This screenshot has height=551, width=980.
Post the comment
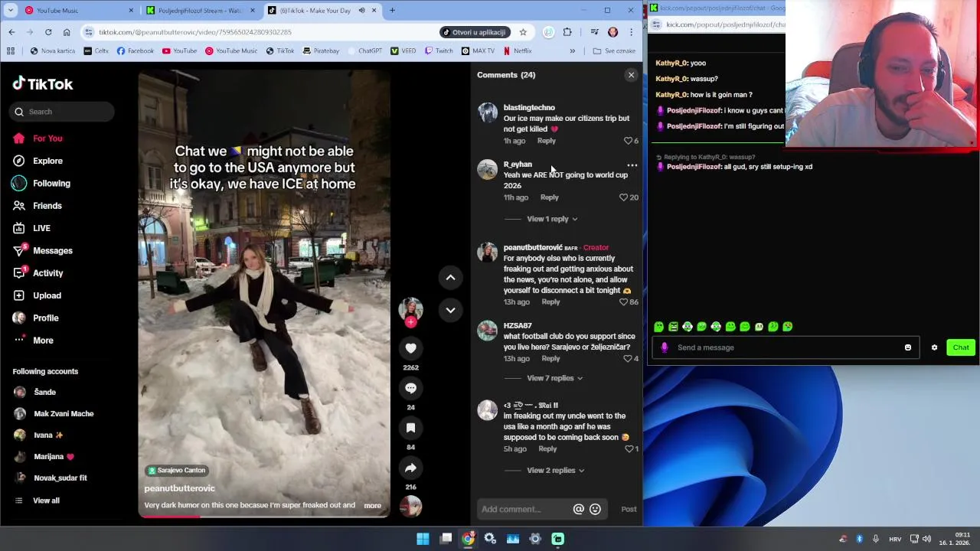(629, 509)
